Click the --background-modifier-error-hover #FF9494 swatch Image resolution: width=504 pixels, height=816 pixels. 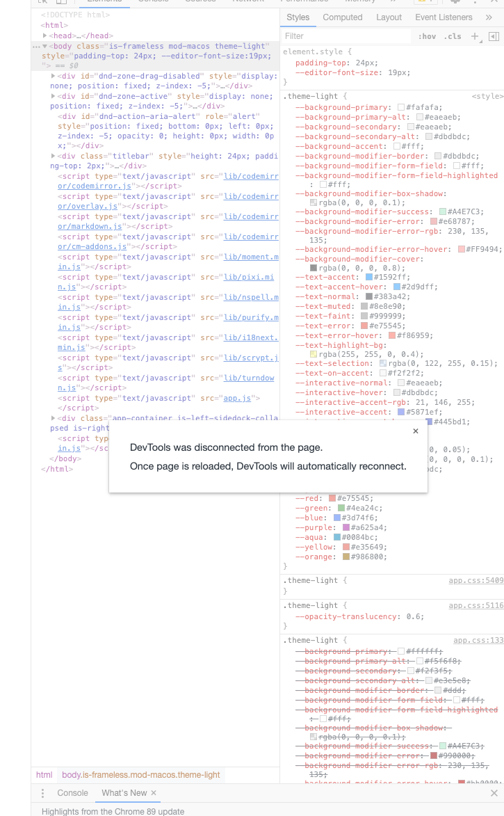pos(462,250)
